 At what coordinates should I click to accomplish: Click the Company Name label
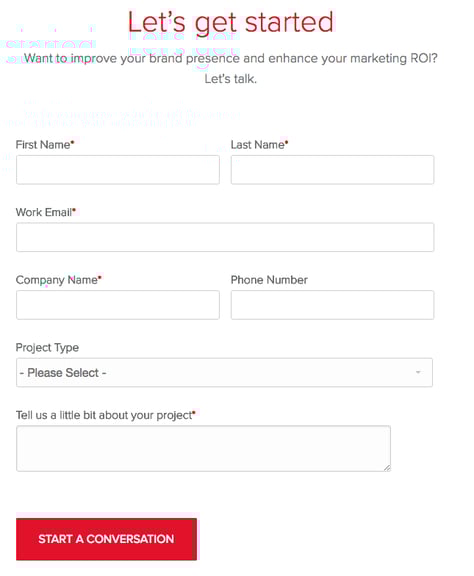point(58,280)
